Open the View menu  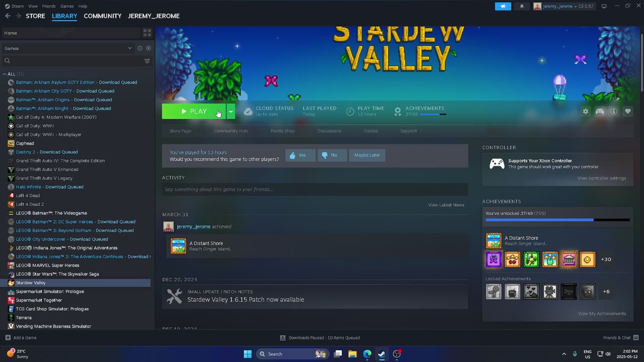33,6
